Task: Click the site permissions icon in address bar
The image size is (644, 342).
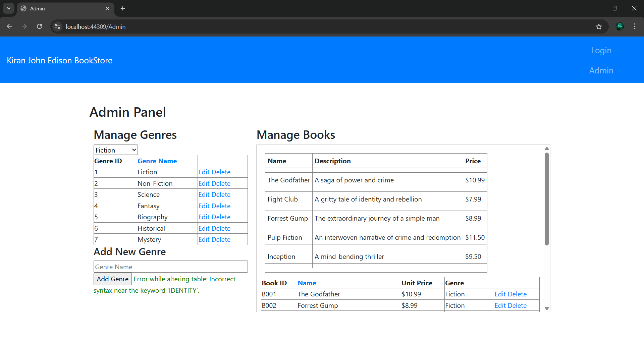Action: [x=57, y=27]
